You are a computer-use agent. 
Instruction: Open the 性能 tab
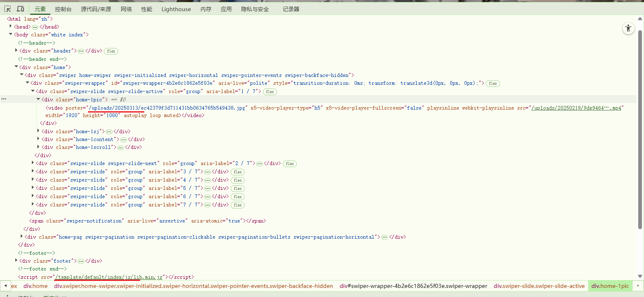pos(147,9)
